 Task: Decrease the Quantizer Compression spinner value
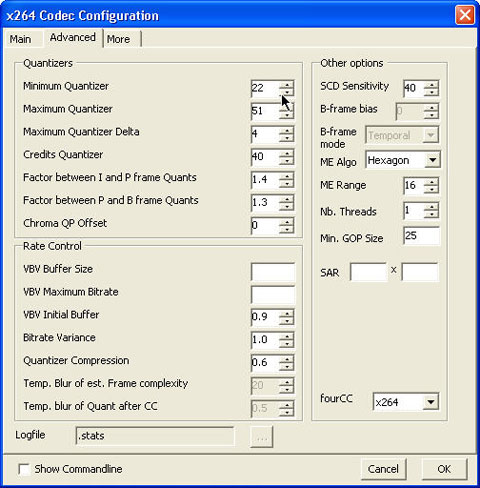[286, 367]
